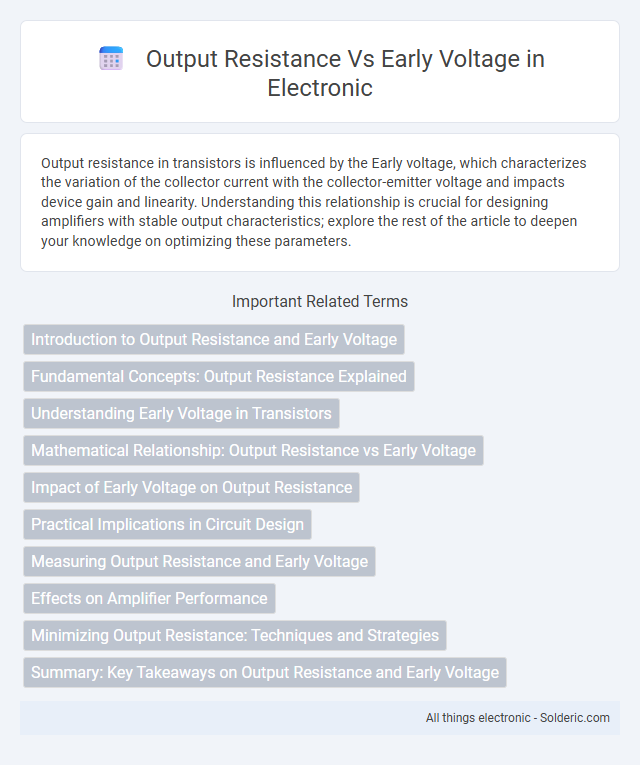Screen dimensions: 640x765
Task: Click the calendar grid icon beside the title
Action: (111, 59)
